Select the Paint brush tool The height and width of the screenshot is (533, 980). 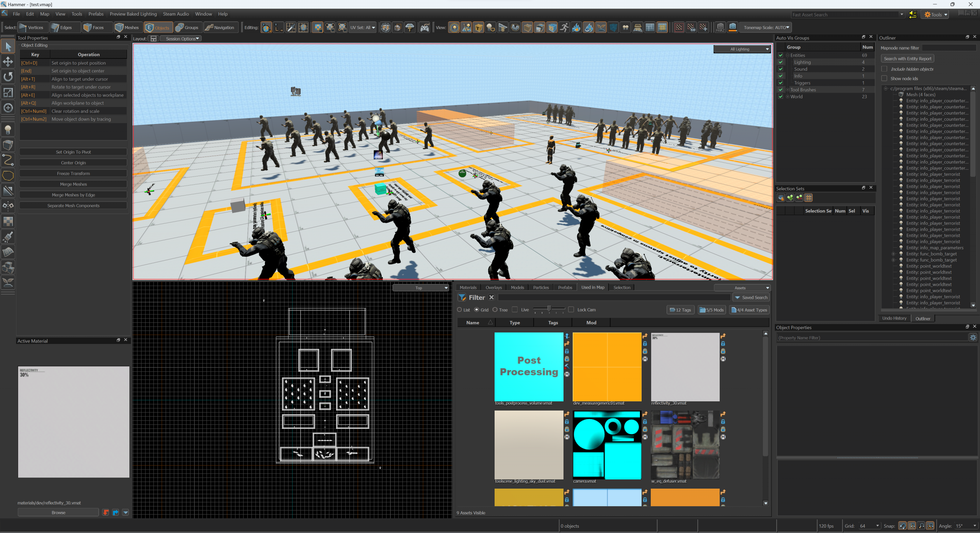point(8,237)
